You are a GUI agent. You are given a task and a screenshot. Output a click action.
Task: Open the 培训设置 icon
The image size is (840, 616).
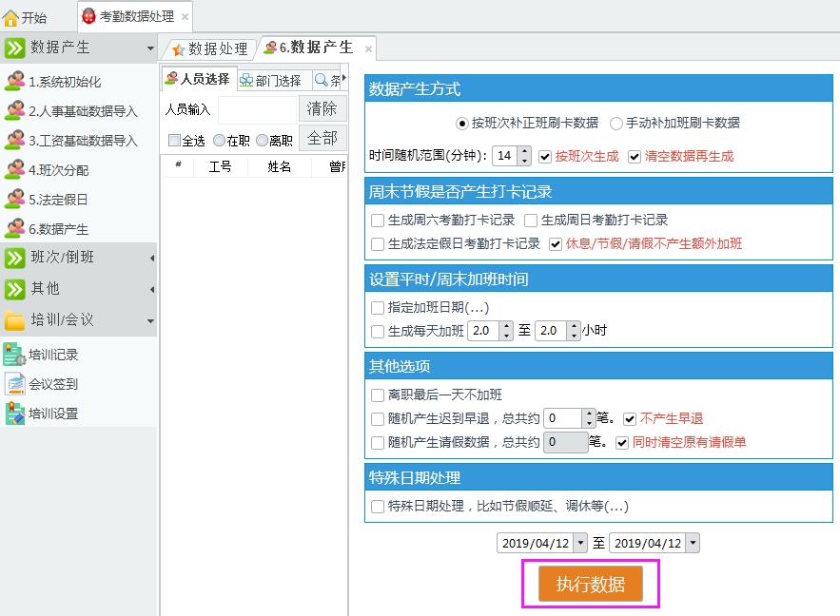(x=15, y=414)
